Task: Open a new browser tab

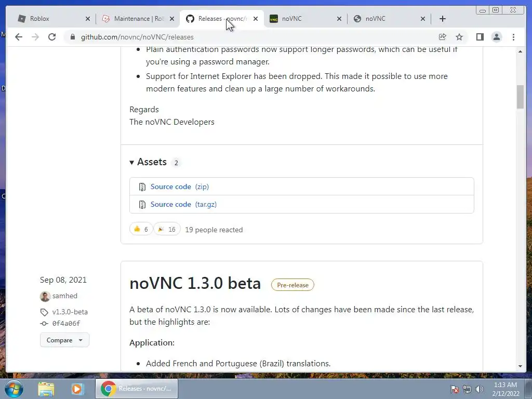Action: (x=443, y=19)
